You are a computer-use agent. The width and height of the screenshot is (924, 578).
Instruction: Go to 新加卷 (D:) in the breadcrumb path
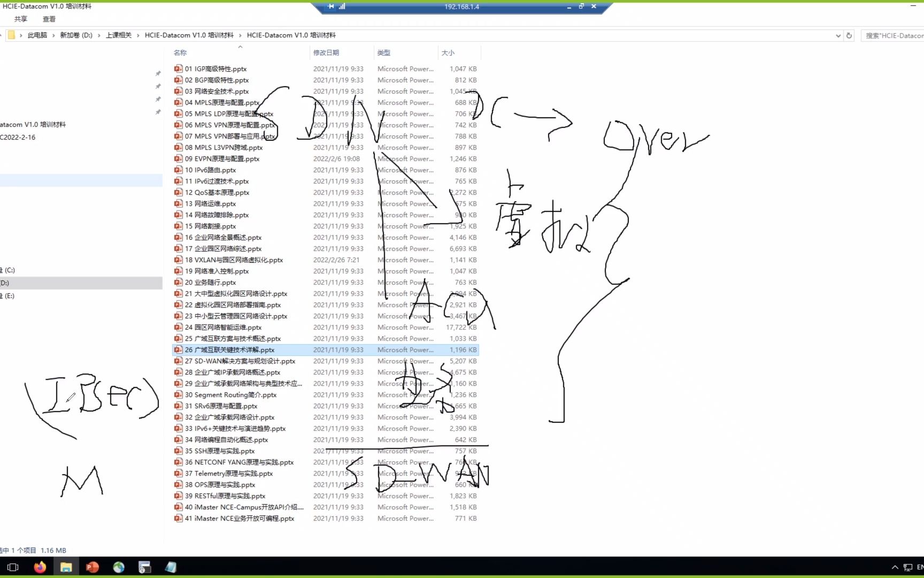click(x=76, y=35)
